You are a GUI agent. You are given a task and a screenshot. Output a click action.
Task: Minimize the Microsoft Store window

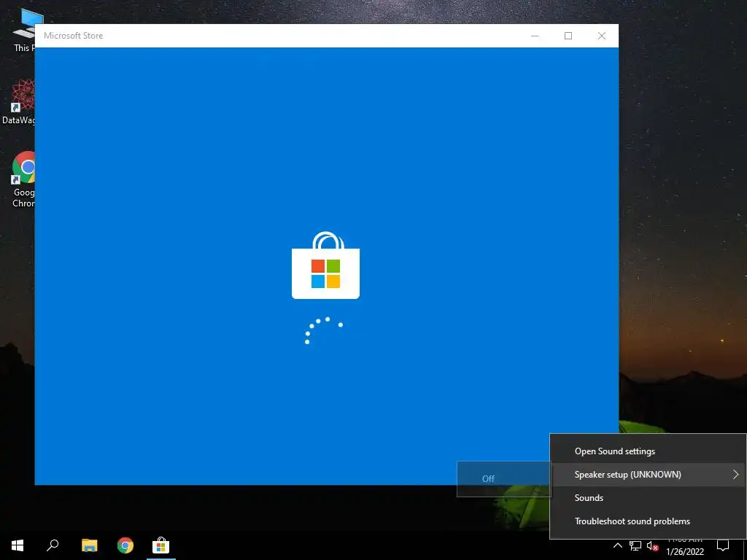[x=535, y=36]
